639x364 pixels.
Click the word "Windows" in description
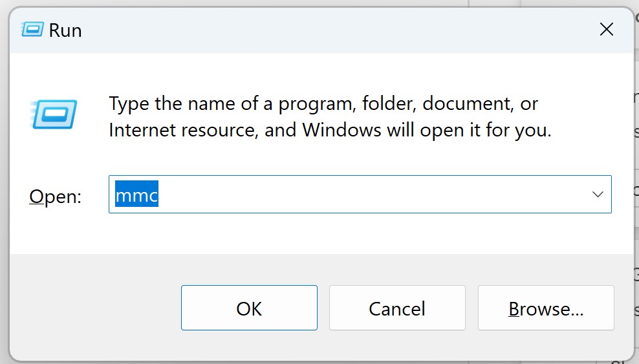[342, 130]
